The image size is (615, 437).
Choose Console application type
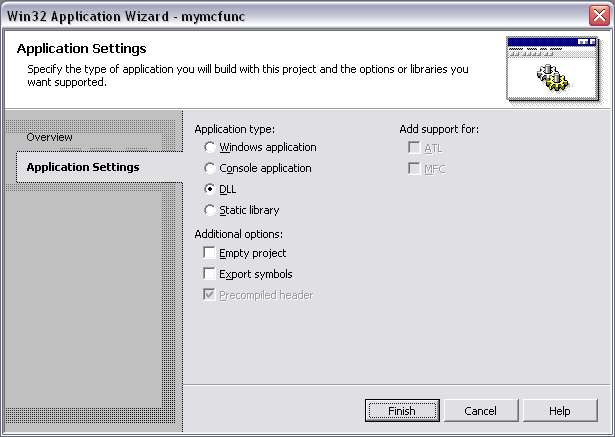click(210, 168)
